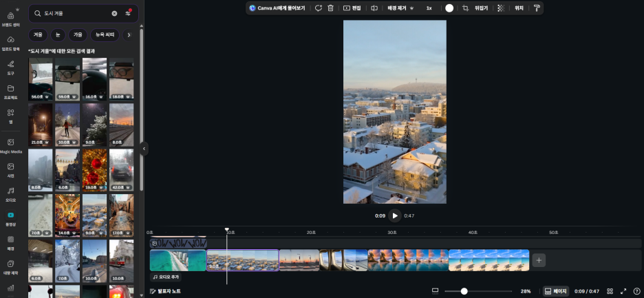Select the 가을 suggestion chip
This screenshot has height=298, width=644.
coord(78,35)
